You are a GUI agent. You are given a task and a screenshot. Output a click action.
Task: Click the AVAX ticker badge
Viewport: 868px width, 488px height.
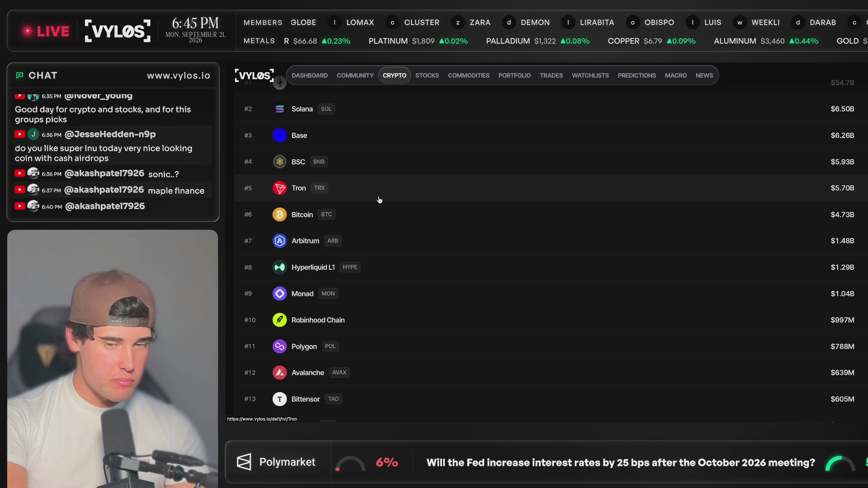pos(339,372)
